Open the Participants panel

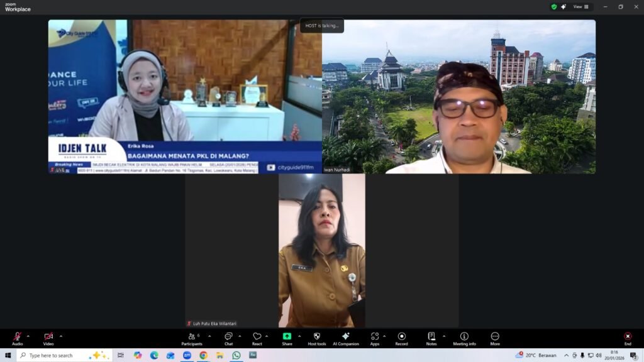pyautogui.click(x=192, y=337)
